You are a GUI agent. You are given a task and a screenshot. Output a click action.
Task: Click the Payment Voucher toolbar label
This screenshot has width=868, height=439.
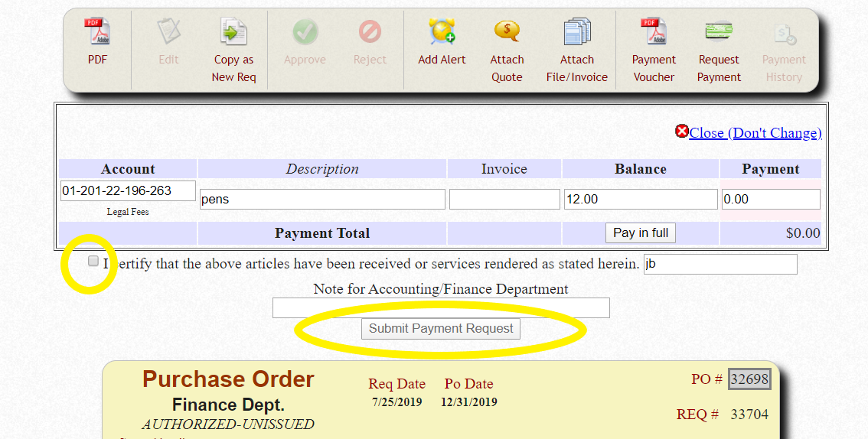click(x=654, y=68)
